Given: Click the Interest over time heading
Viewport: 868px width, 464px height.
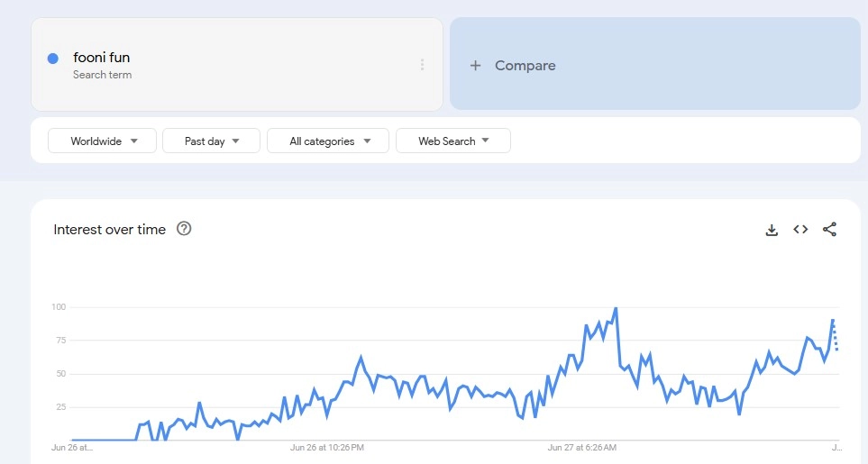Looking at the screenshot, I should [110, 230].
